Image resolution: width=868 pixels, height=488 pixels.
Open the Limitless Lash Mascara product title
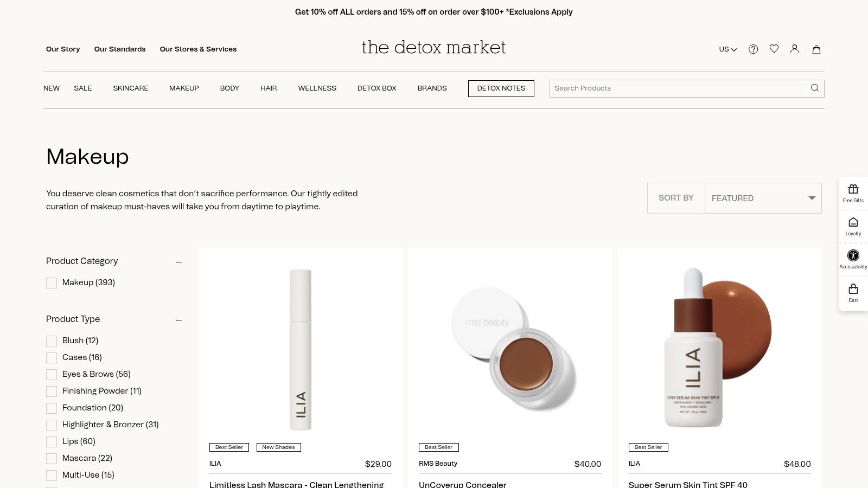pyautogui.click(x=297, y=484)
